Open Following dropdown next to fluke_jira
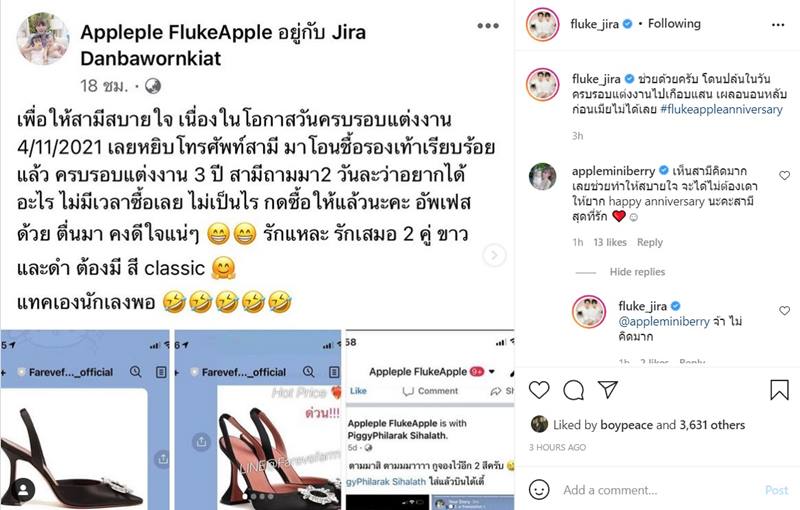This screenshot has height=510, width=800. (674, 23)
